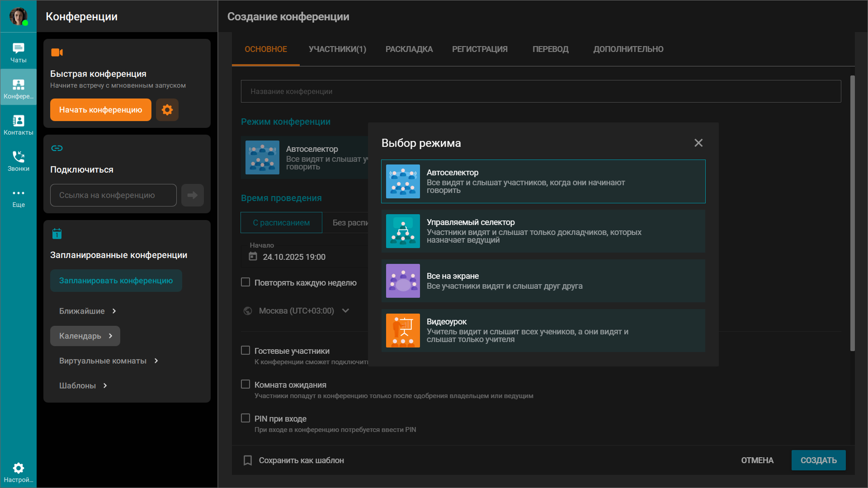Switch to the Дополнительно tab
Screen dimensions: 868x488
tap(628, 49)
